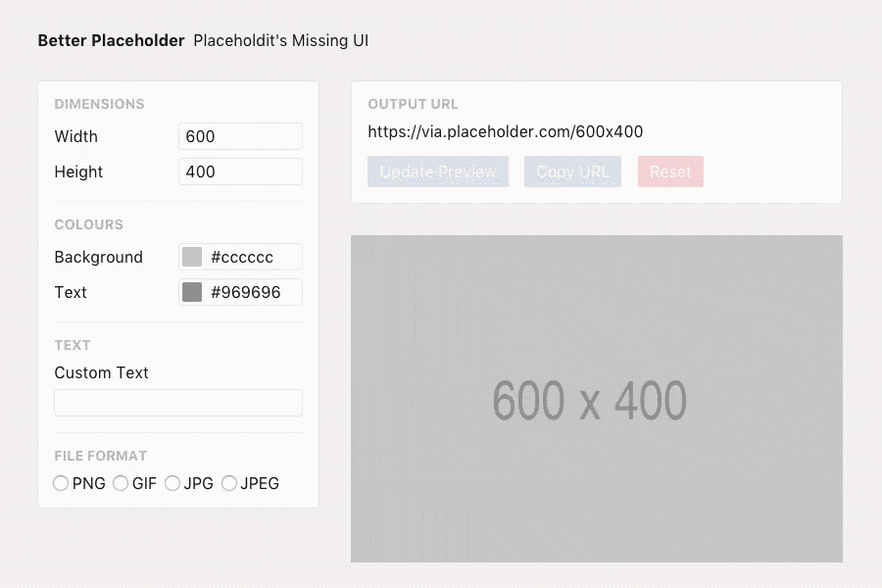
Task: Click into the Height input field
Action: tap(240, 171)
